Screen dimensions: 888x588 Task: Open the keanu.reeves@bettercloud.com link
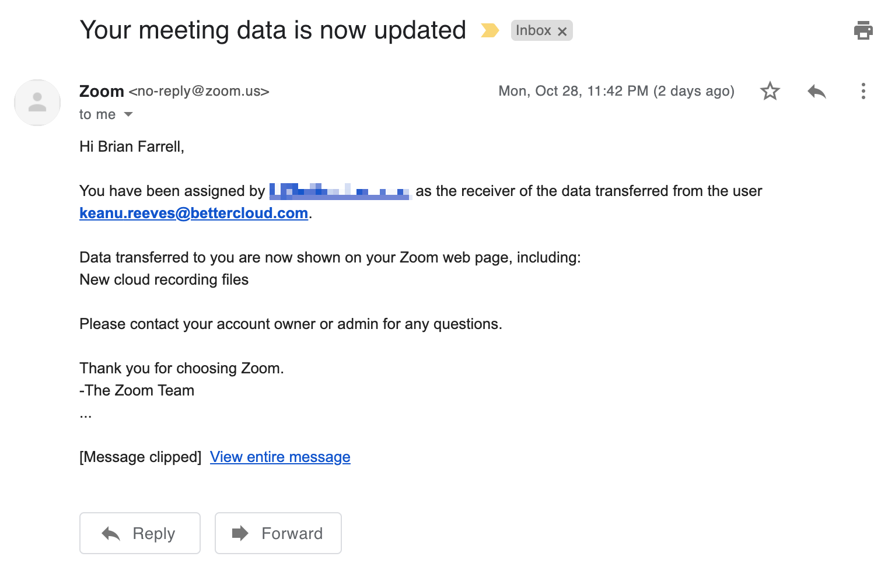click(194, 213)
